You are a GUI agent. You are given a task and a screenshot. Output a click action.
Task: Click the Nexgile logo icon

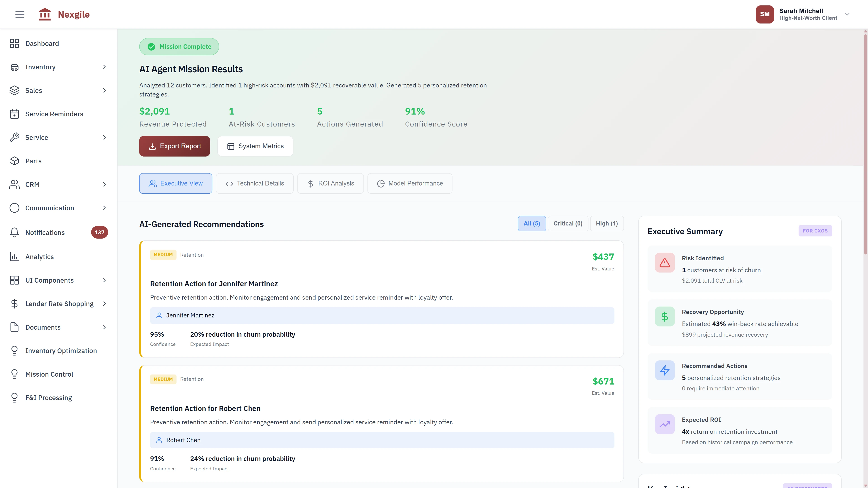click(x=45, y=14)
